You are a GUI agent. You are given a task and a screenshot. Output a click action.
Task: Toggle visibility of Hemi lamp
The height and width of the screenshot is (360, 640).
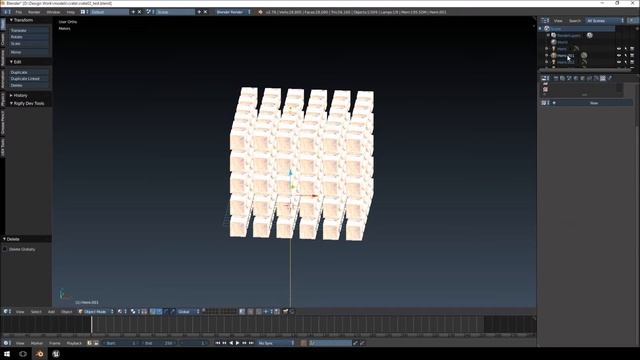point(619,49)
